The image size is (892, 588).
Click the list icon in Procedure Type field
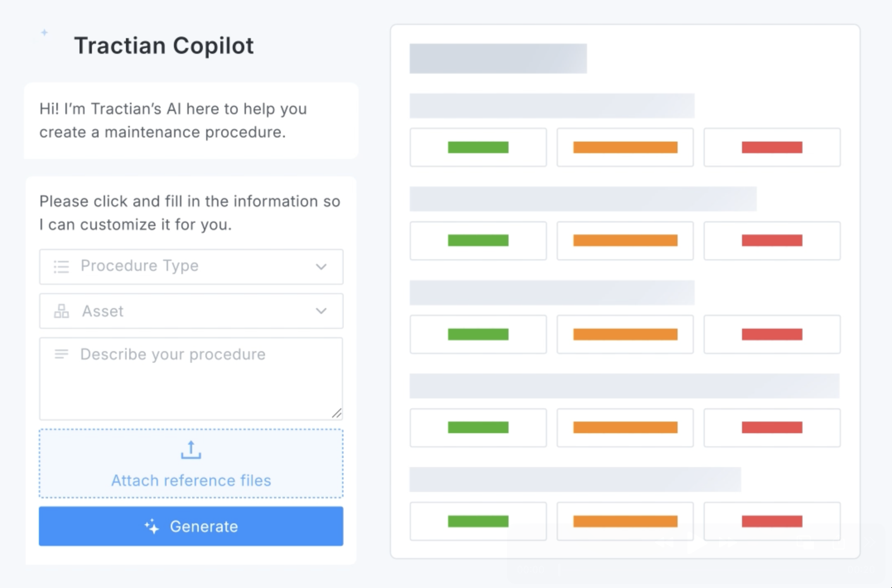click(x=61, y=267)
